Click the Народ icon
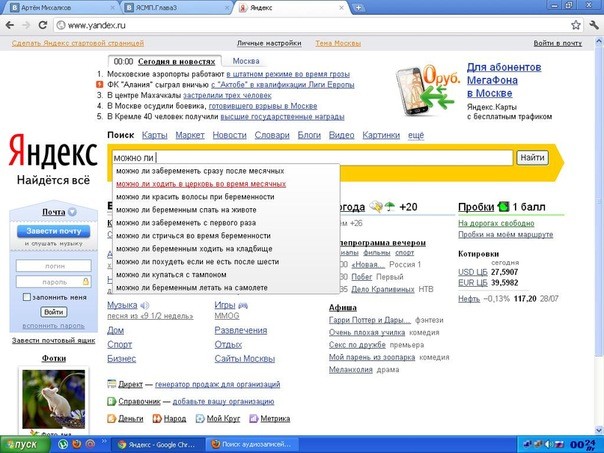Screen dimensions: 604x453 157,418
